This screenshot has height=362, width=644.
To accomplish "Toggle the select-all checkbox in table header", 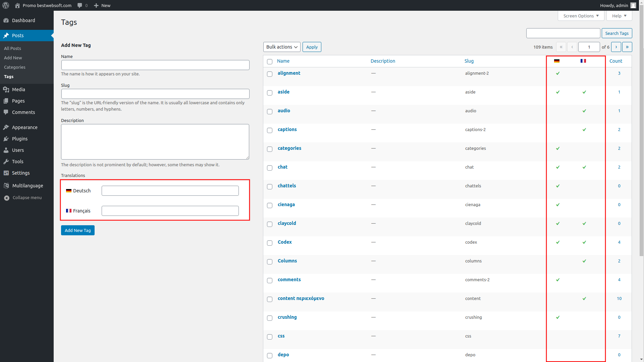I will (270, 62).
